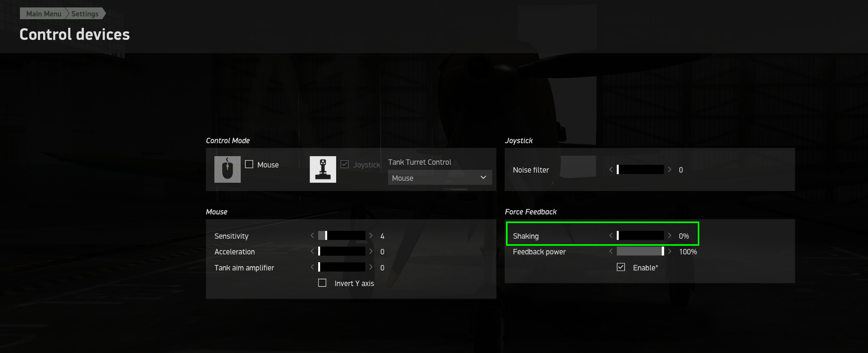Click the Settings breadcrumb
Screen dimensions: 868x353
click(x=85, y=14)
